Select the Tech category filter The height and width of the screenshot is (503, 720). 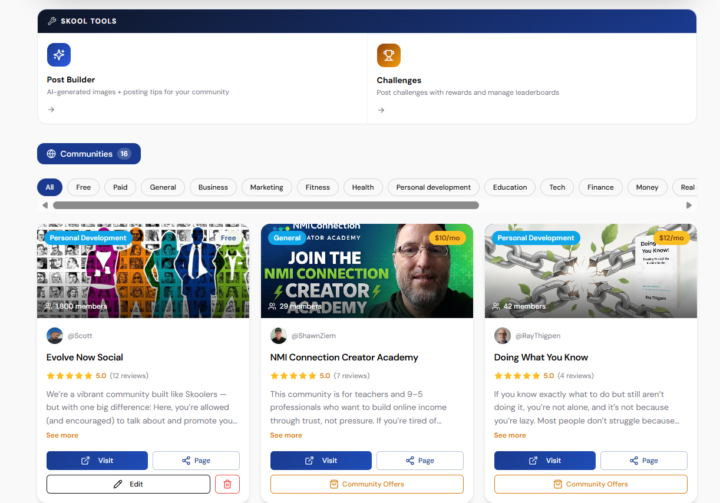[557, 187]
